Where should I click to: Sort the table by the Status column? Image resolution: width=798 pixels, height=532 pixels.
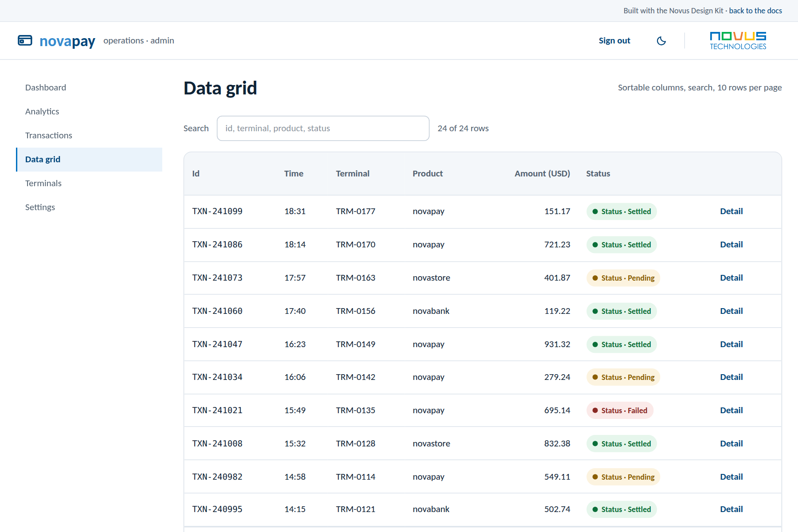pyautogui.click(x=598, y=174)
